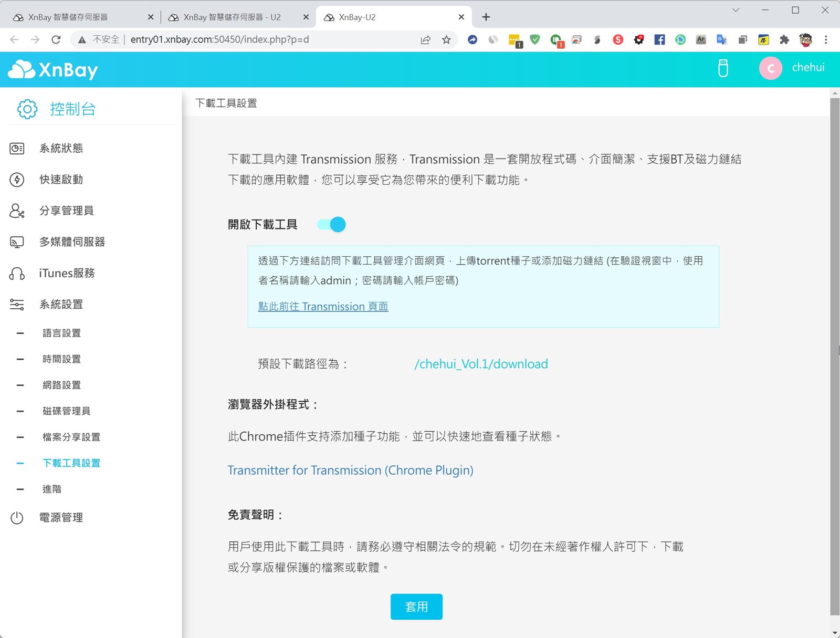The image size is (840, 638).
Task: Select 網路設置 submenu item
Action: pos(62,385)
